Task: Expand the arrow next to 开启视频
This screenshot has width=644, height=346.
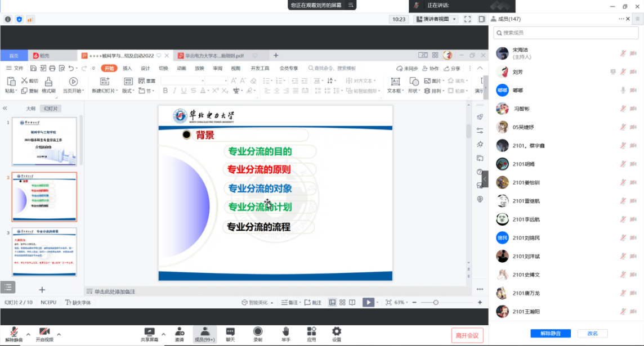Action: pos(59,334)
